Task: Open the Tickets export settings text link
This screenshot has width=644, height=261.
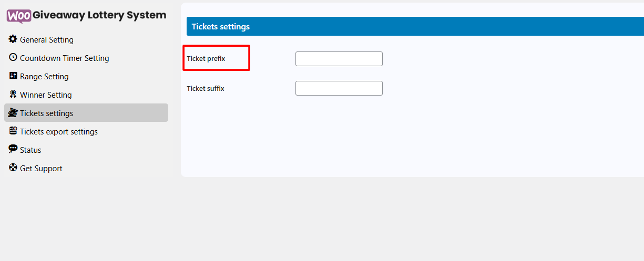Action: 59,132
